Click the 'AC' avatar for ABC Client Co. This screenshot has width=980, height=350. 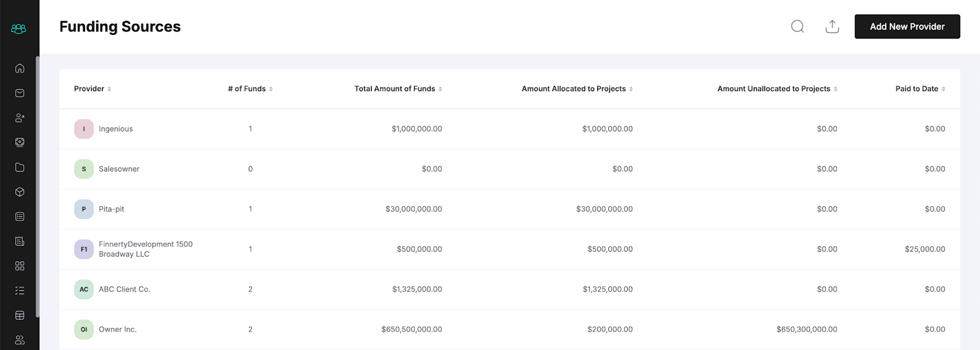tap(84, 289)
